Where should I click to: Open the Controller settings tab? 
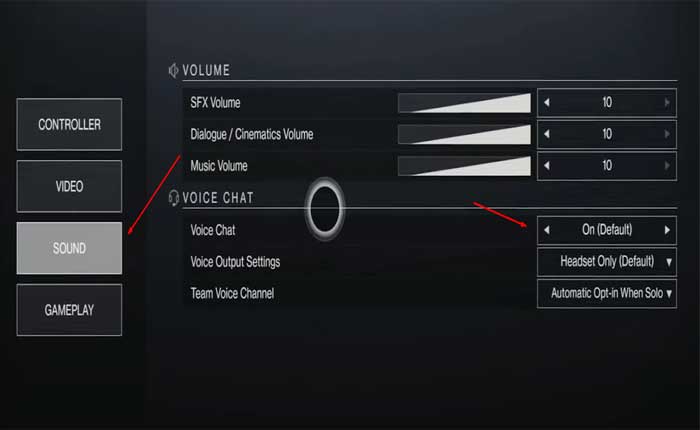[69, 125]
